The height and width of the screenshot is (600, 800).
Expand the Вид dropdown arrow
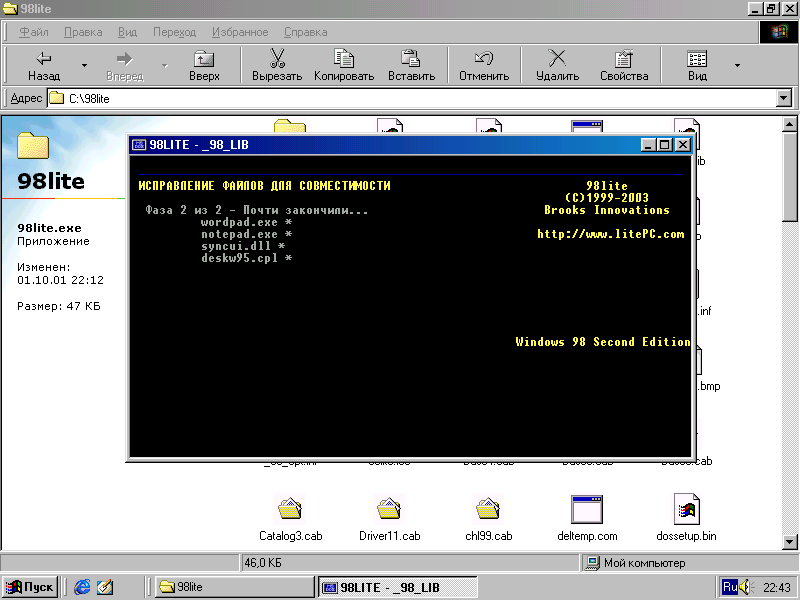coord(737,65)
